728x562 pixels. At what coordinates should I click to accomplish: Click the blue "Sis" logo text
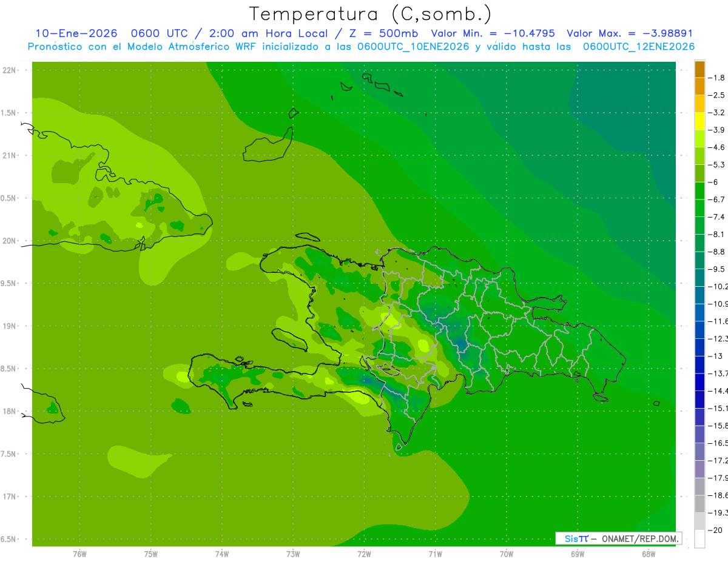(x=571, y=538)
